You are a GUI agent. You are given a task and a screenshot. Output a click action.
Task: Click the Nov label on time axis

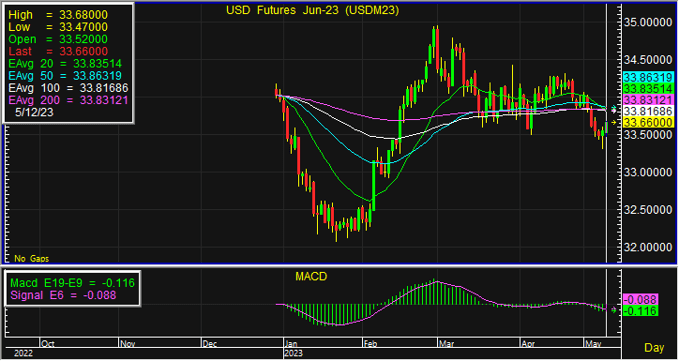click(127, 344)
